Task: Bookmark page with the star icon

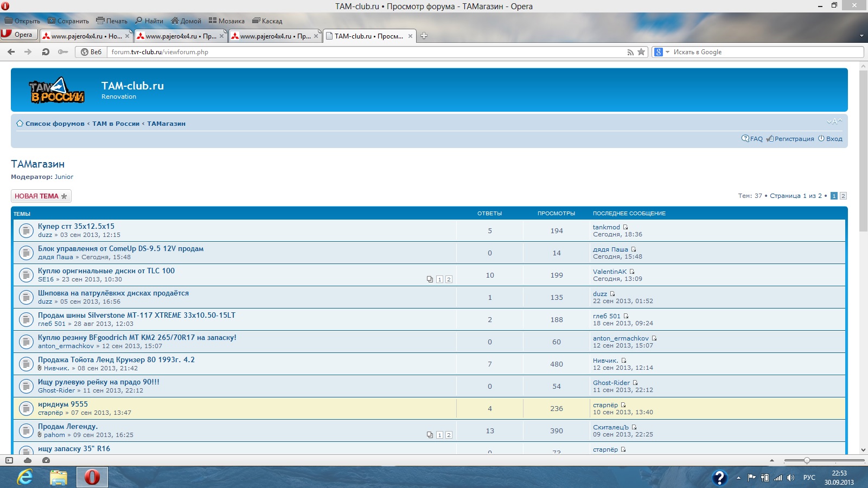Action: coord(641,52)
